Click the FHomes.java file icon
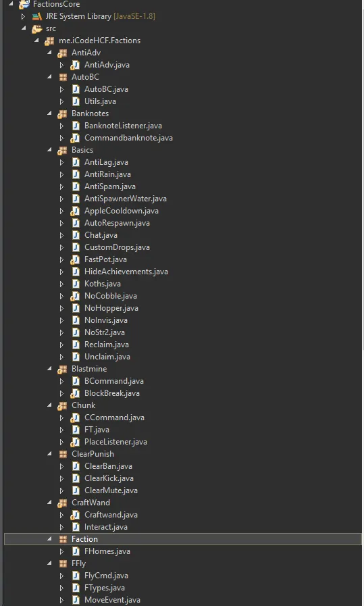This screenshot has width=364, height=606. point(76,551)
